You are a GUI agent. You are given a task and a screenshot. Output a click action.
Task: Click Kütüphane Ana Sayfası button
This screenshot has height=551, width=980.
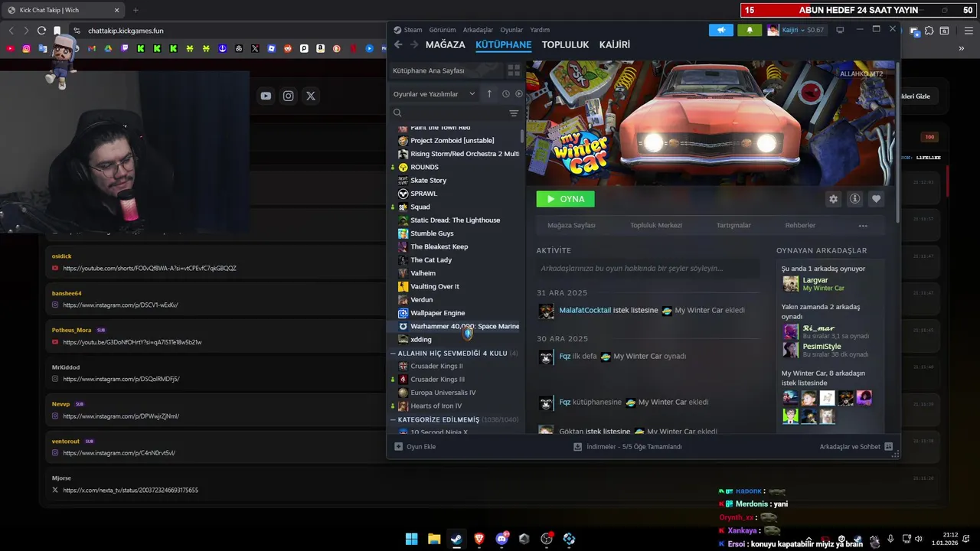[446, 70]
